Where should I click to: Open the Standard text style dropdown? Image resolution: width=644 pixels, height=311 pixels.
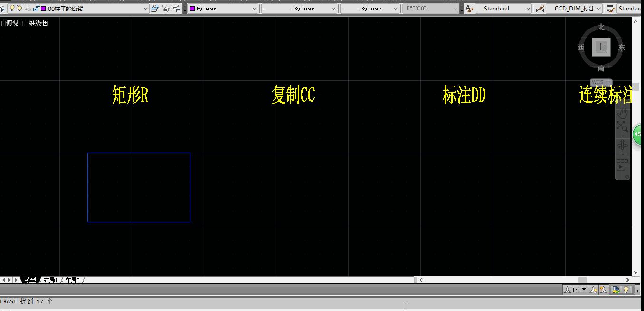click(x=504, y=9)
